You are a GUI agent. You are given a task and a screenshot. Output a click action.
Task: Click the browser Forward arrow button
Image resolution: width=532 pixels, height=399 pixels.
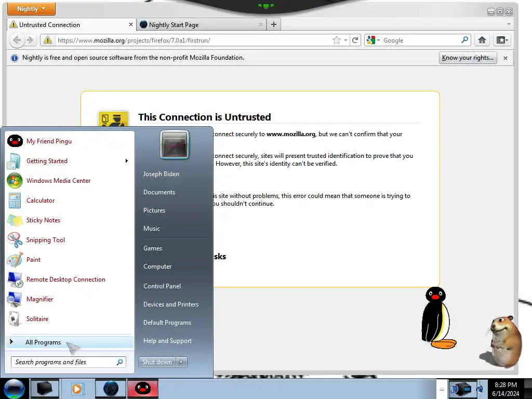pyautogui.click(x=30, y=41)
